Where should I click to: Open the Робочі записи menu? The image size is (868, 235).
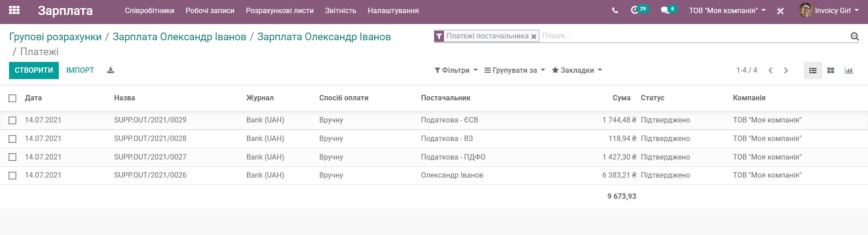210,10
